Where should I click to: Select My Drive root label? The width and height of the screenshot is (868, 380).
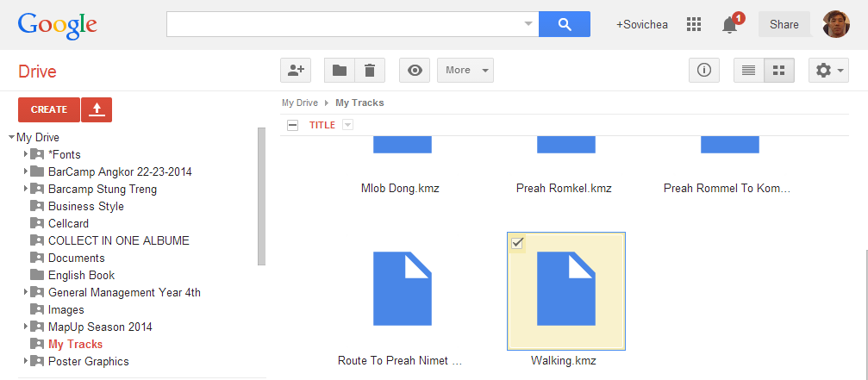(x=38, y=138)
